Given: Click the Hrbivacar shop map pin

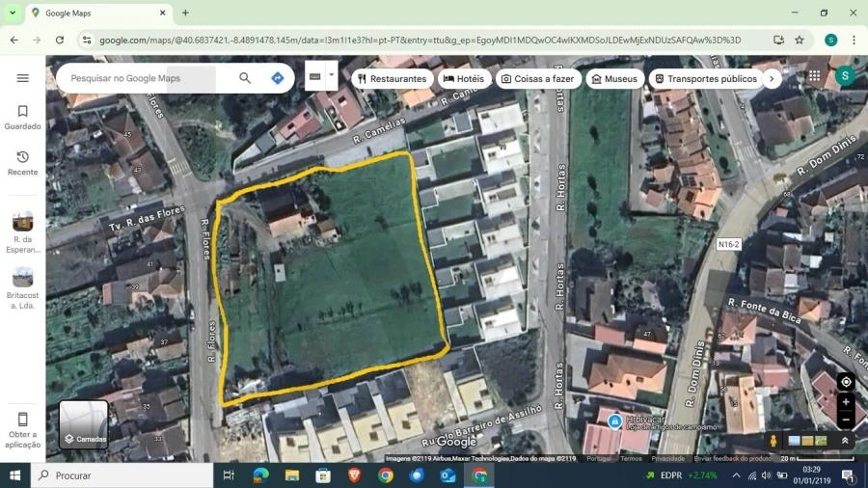Looking at the screenshot, I should pos(614,421).
